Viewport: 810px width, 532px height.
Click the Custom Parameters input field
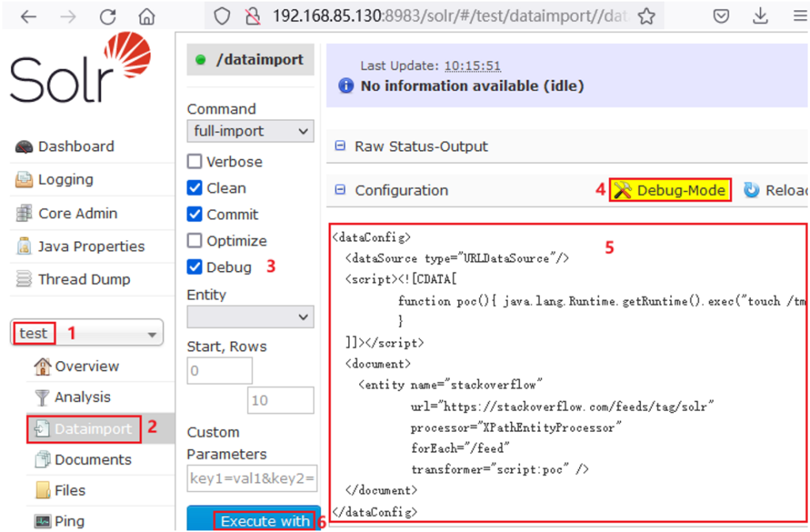coord(252,478)
